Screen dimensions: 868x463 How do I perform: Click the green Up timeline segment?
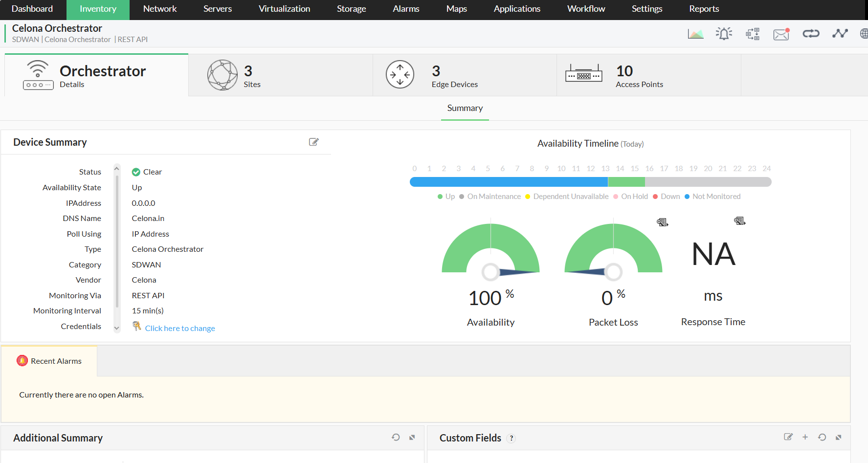click(626, 182)
